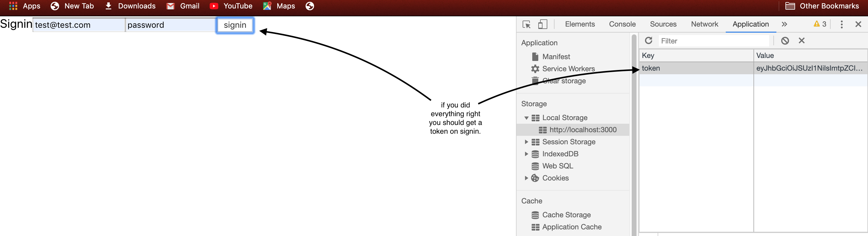Open the New Tab bookmark globe icon
The image size is (868, 236).
point(55,6)
